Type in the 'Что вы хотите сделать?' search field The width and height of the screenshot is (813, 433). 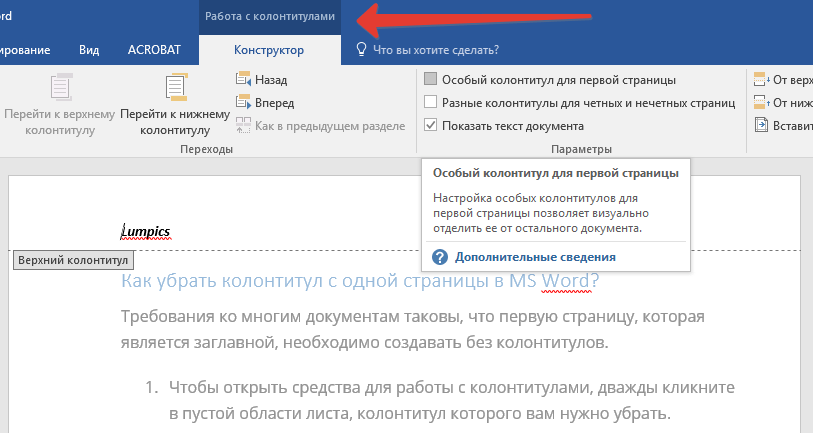click(x=436, y=49)
